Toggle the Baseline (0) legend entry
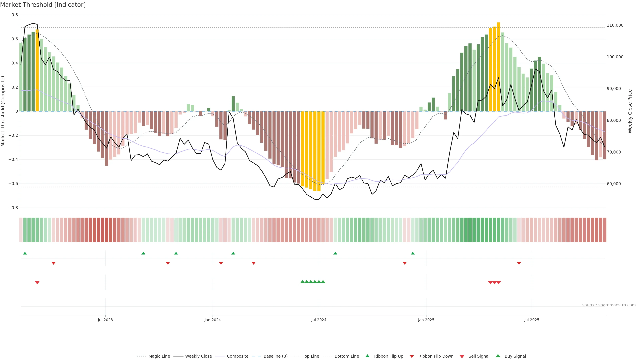The width and height of the screenshot is (644, 362). tap(275, 356)
